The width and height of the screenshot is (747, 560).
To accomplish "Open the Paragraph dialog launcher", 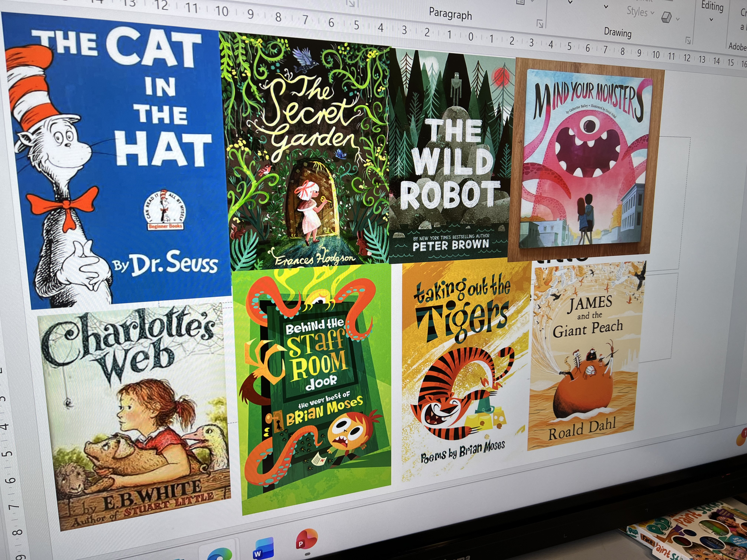I will click(540, 23).
